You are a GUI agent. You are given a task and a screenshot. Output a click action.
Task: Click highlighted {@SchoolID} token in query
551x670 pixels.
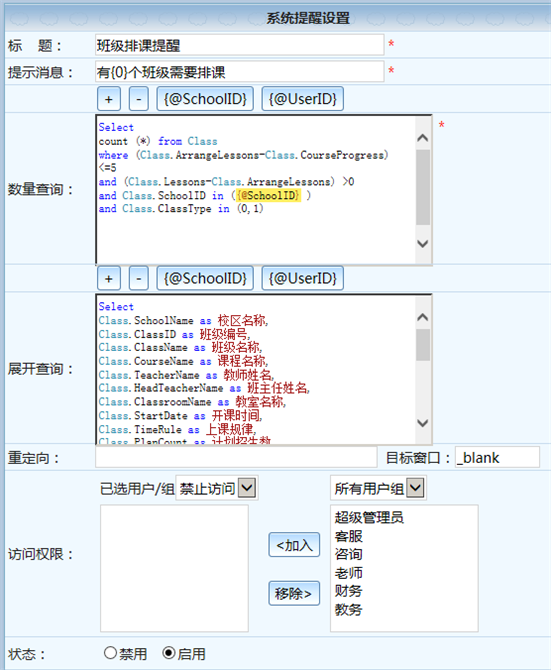tap(269, 196)
